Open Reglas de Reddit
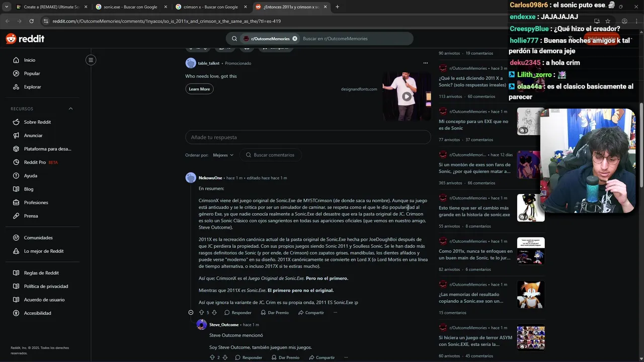Screen dimensions: 644x362 [x=41, y=273]
